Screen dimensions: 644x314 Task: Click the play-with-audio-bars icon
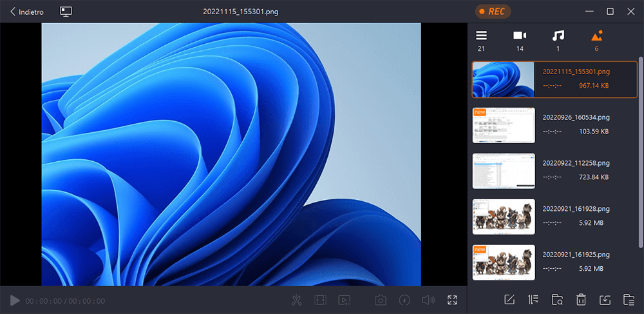tap(344, 300)
